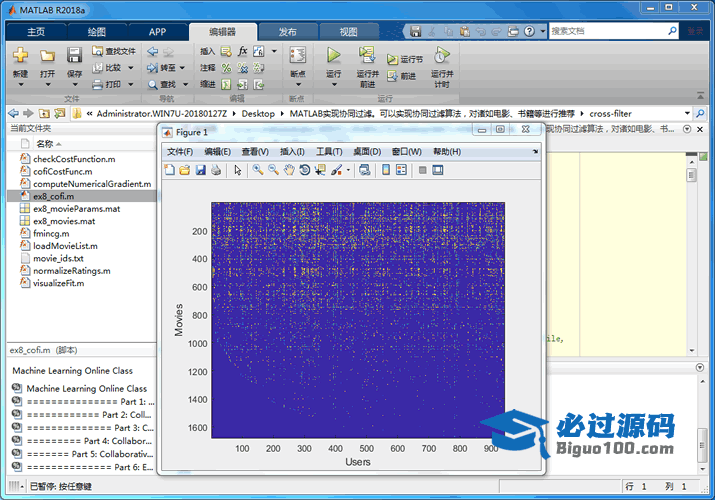
Task: Open the 文件(F) menu in Figure 1
Action: point(180,152)
